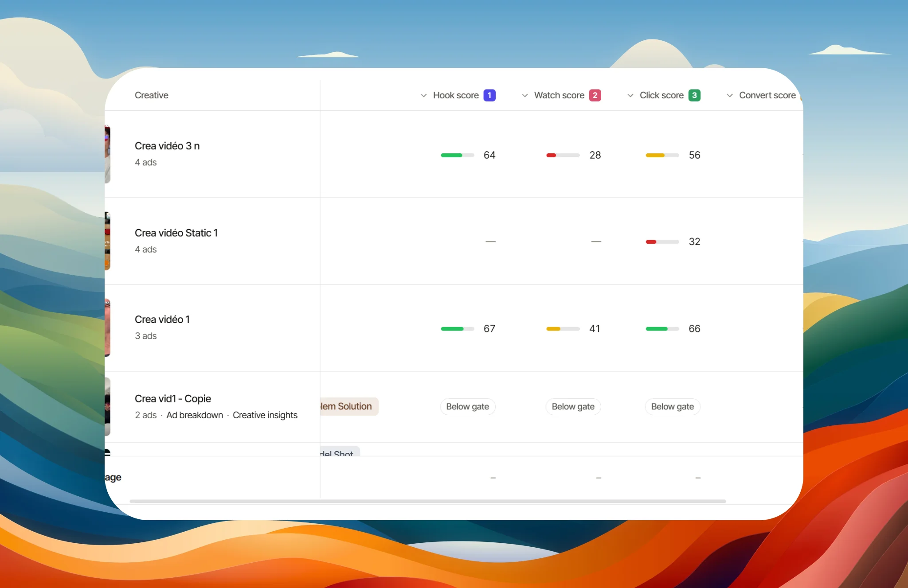The height and width of the screenshot is (588, 908).
Task: Open the Convert score column chevron
Action: (729, 95)
